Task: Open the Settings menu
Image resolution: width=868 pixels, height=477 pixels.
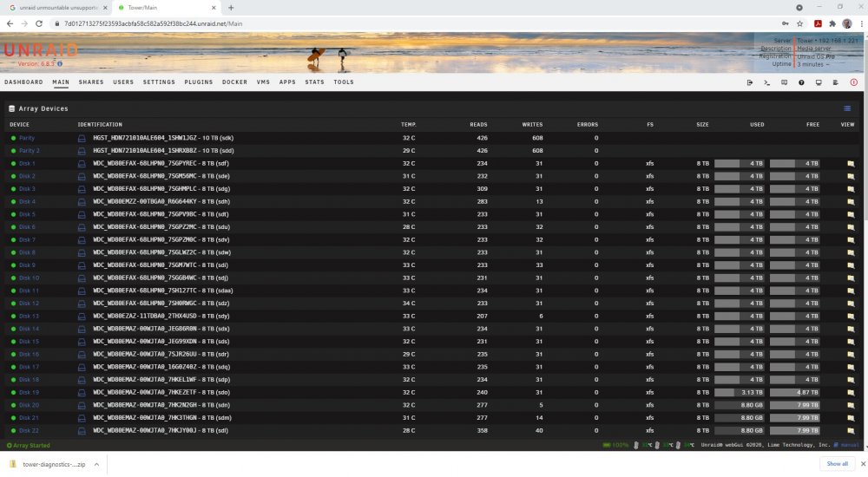Action: [159, 82]
